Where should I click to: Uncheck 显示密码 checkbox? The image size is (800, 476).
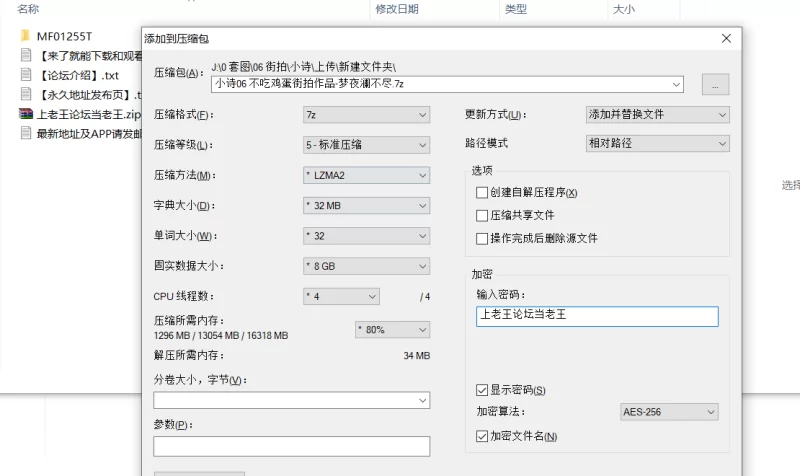[x=483, y=389]
